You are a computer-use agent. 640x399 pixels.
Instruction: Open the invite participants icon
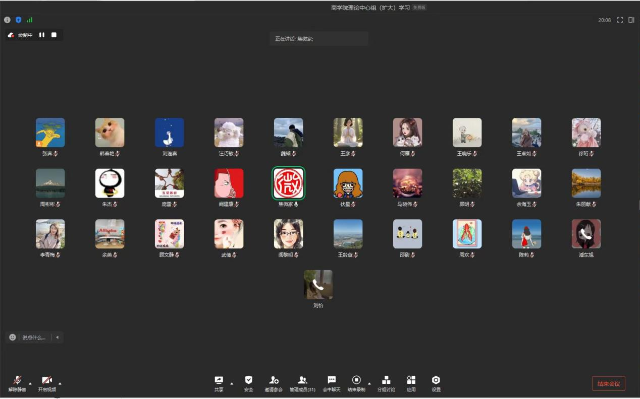[273, 383]
